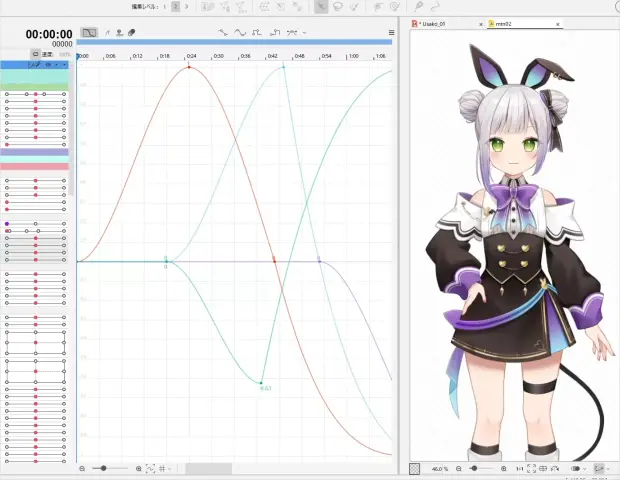Click the stamp tool icon in timeline toolbar
Image resolution: width=620 pixels, height=480 pixels.
tap(119, 33)
